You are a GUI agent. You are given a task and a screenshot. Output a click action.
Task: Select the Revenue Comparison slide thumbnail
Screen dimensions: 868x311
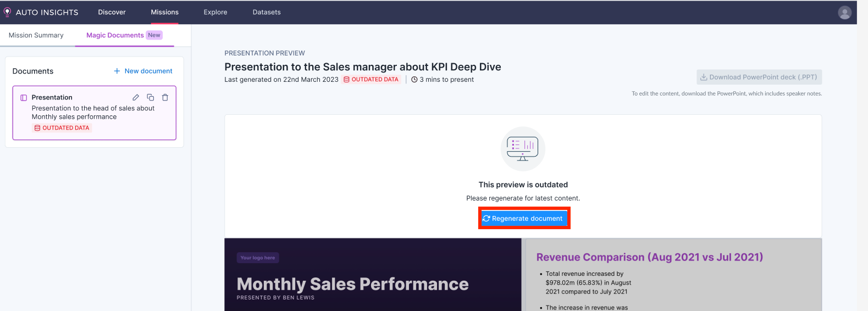click(x=673, y=275)
